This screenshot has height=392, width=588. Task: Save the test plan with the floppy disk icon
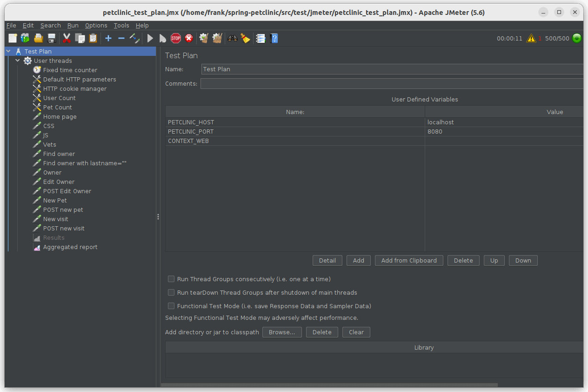[x=51, y=38]
